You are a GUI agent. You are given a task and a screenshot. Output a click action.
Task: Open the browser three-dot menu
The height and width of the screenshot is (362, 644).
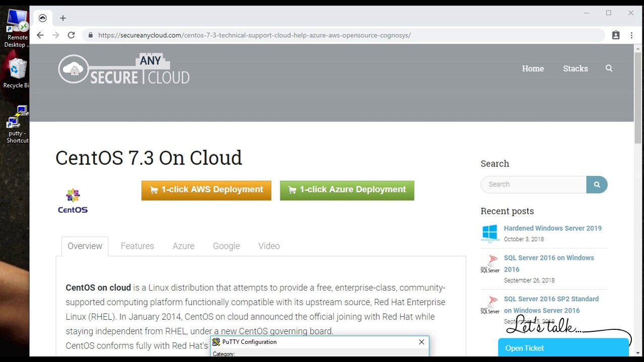tap(631, 35)
